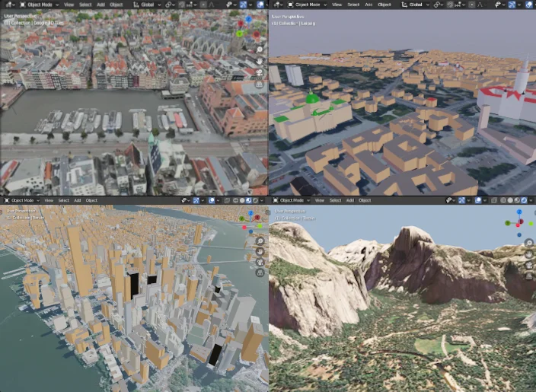The image size is (536, 392).
Task: Click zoom magnifier icon in Amsterdam harbor viewport
Action: coord(260,49)
